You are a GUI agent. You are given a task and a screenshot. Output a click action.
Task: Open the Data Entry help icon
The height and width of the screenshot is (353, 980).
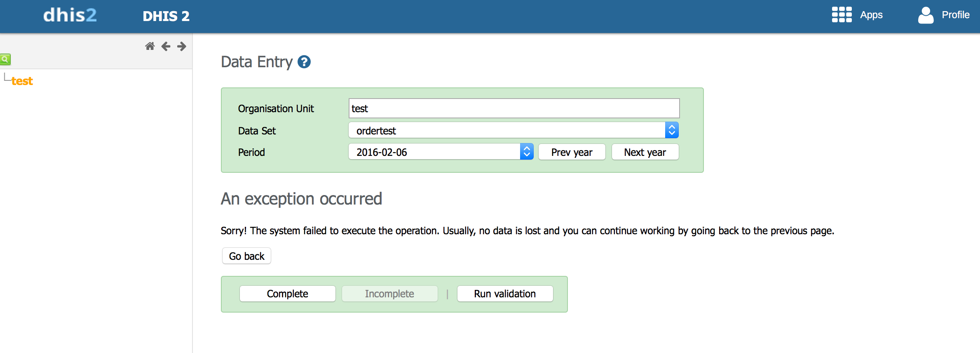[304, 62]
